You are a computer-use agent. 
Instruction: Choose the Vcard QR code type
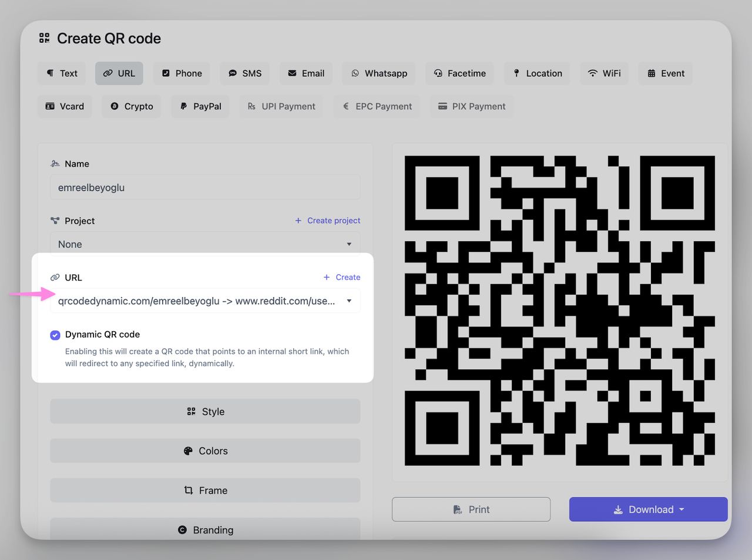tap(65, 106)
